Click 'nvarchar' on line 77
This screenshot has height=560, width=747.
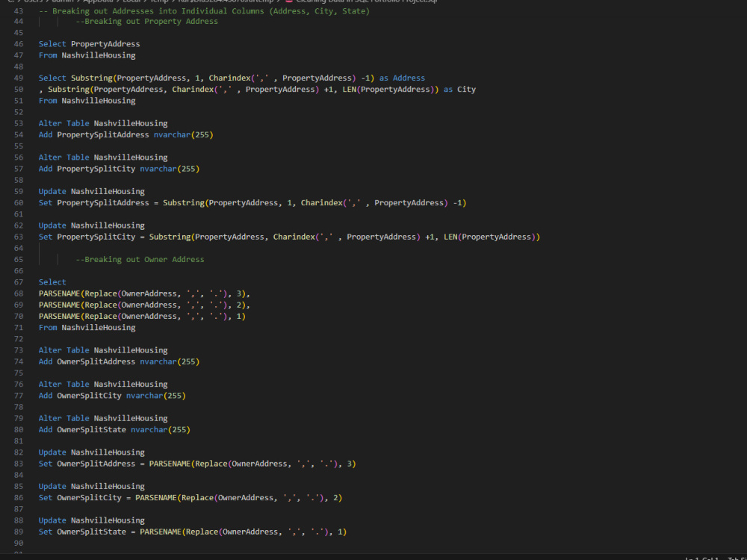tap(144, 396)
